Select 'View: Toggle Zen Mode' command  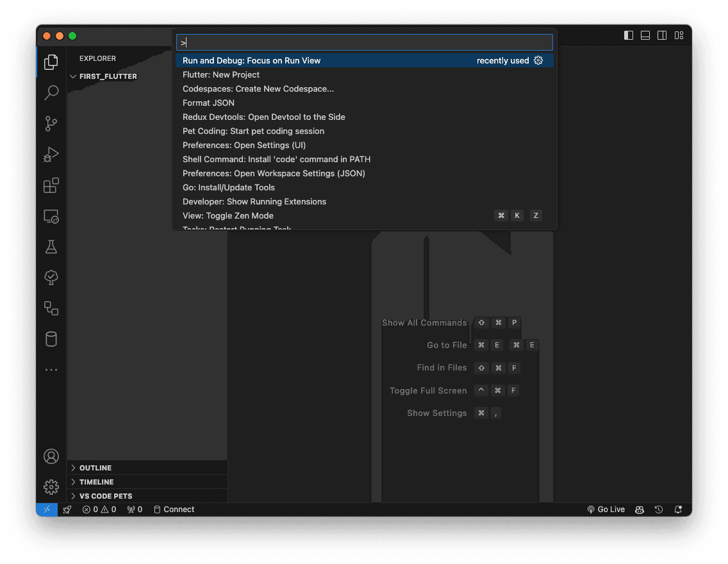coord(228,216)
